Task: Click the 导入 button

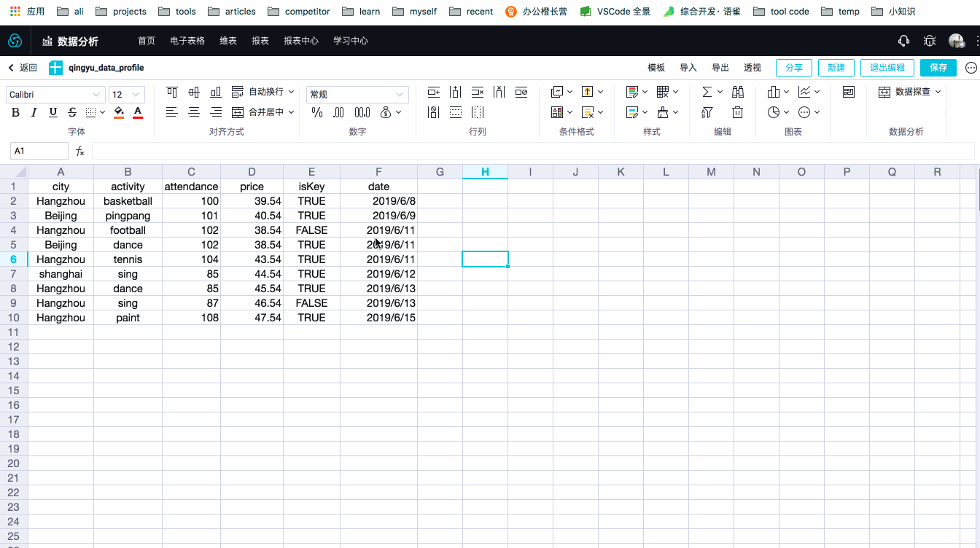Action: click(688, 68)
